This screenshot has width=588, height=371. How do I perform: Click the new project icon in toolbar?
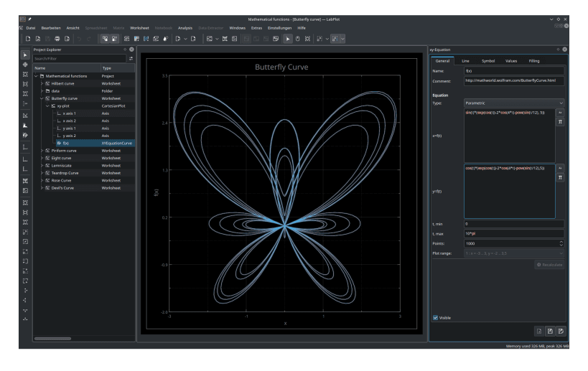[28, 38]
